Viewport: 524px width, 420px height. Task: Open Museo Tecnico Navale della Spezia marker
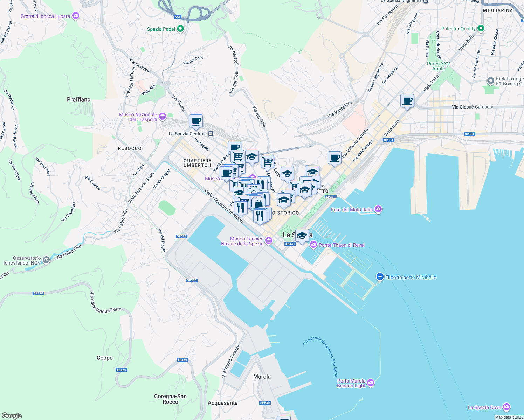click(269, 241)
